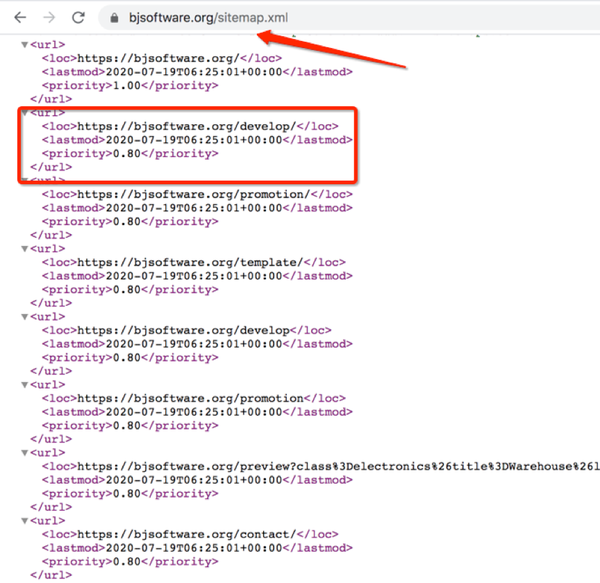Click the closing </url> tag after contact/ entry
Screen dimensions: 600x583
point(51,575)
